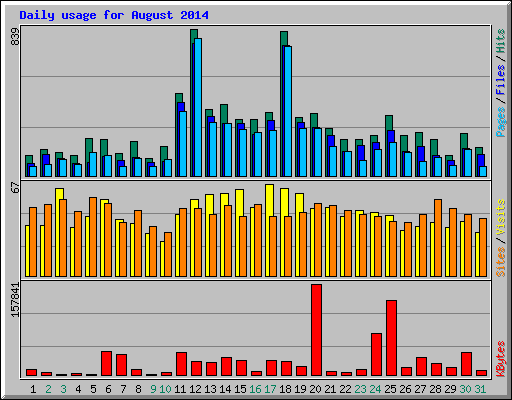Click the red KBytes bar for day 20
This screenshot has height=400, width=512.
pos(316,330)
